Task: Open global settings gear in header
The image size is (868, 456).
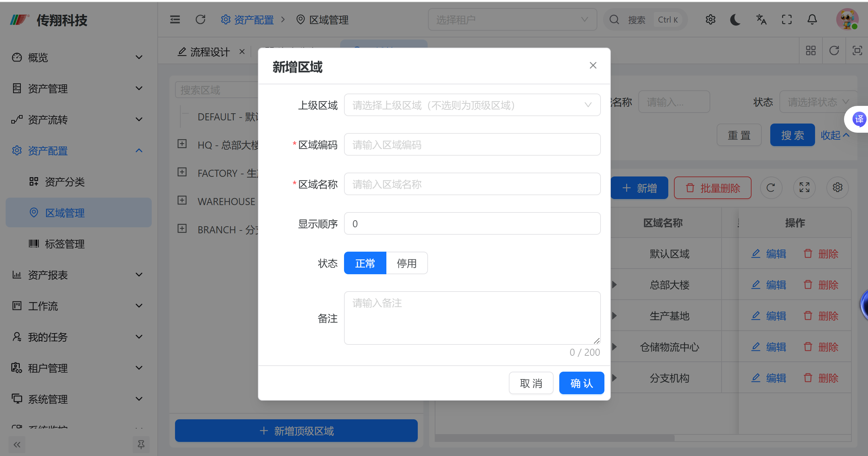Action: [711, 20]
